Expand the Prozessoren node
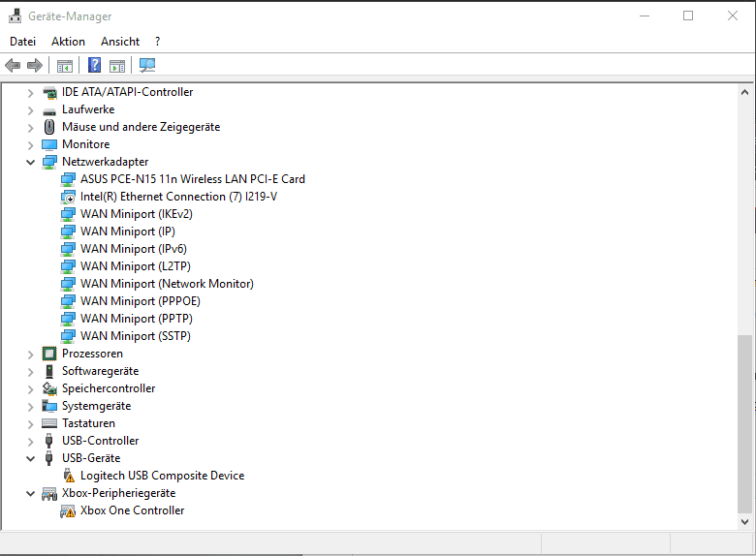 (x=30, y=355)
